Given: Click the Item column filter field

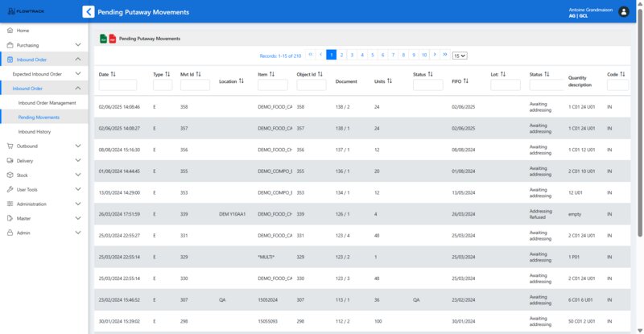Looking at the screenshot, I should pos(272,85).
